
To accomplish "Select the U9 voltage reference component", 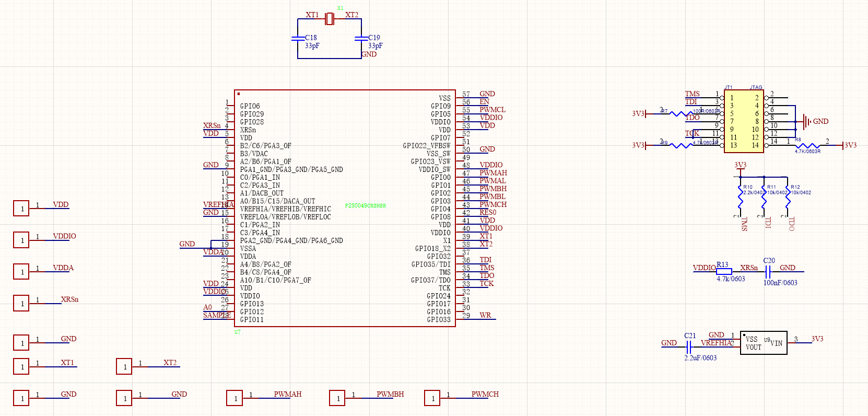I will [x=764, y=343].
